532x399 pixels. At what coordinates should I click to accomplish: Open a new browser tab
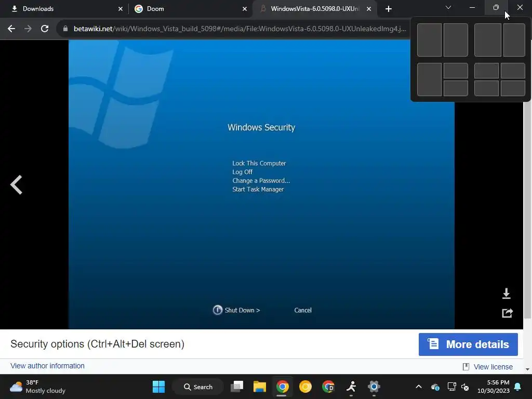(x=389, y=9)
